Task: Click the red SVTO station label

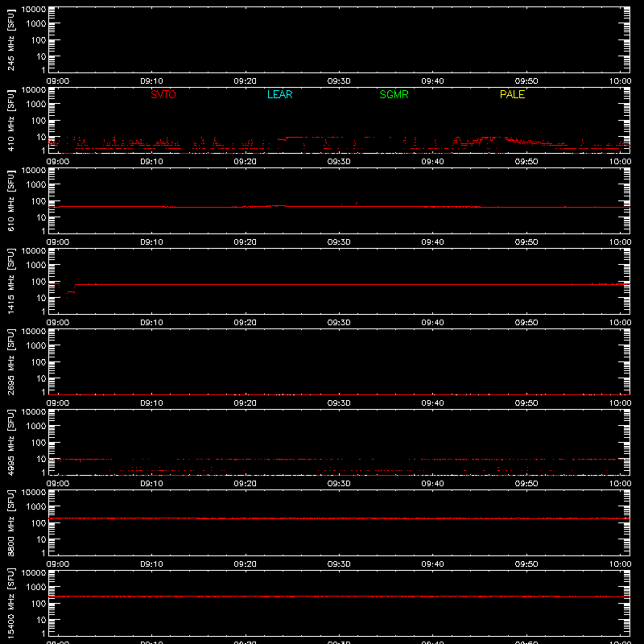Action: click(x=163, y=94)
